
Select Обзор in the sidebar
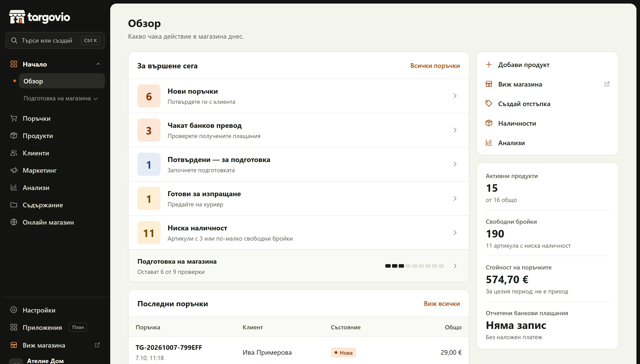[62, 81]
